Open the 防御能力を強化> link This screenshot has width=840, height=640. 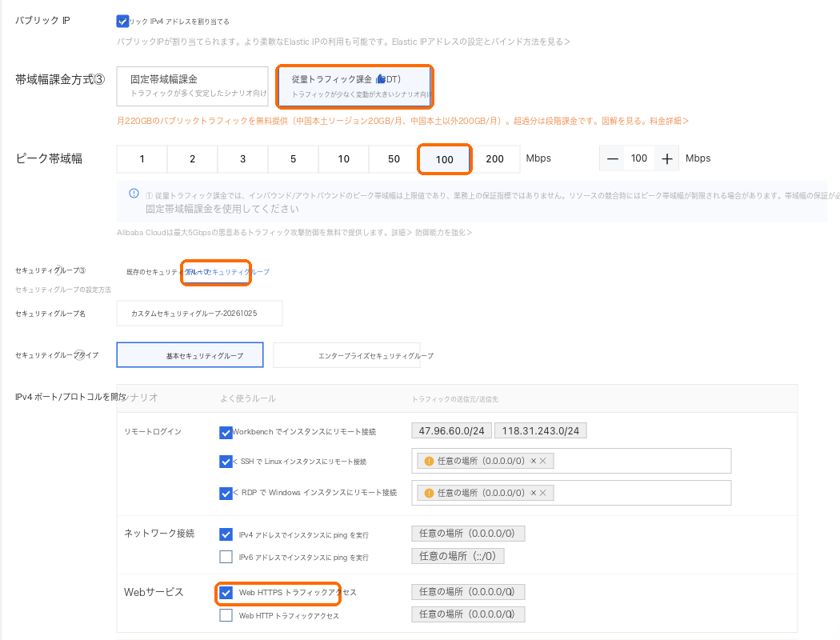[x=443, y=233]
